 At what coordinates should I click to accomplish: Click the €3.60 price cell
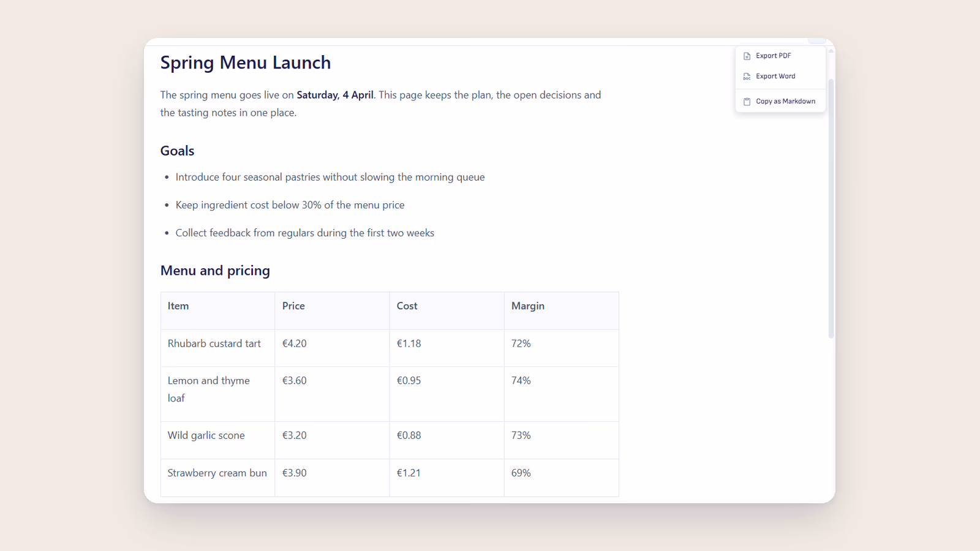pos(332,394)
